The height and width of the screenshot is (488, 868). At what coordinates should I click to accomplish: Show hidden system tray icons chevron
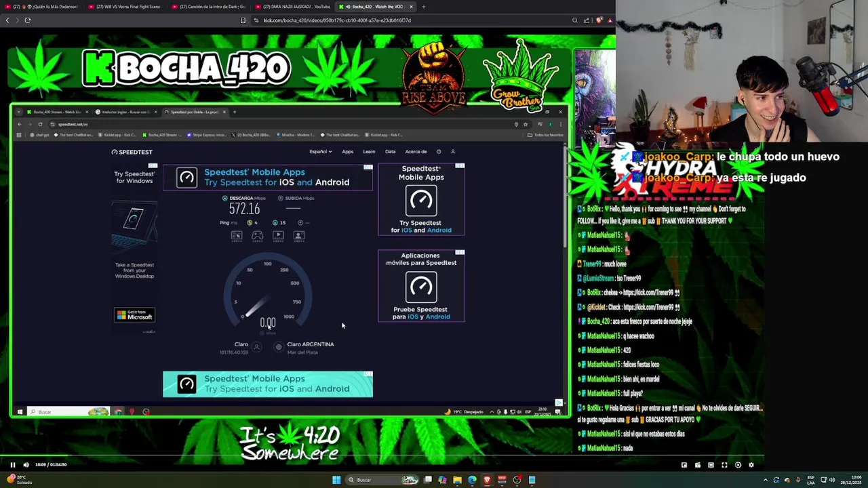pos(766,480)
